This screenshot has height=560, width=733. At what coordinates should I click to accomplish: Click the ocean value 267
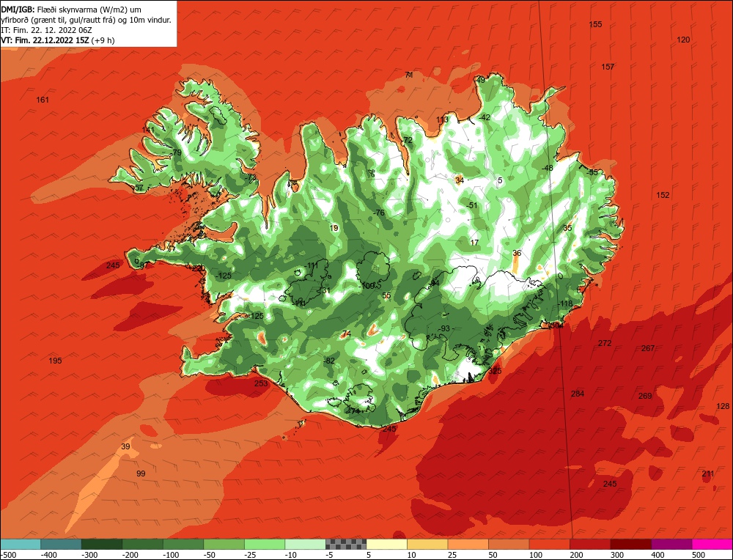648,348
